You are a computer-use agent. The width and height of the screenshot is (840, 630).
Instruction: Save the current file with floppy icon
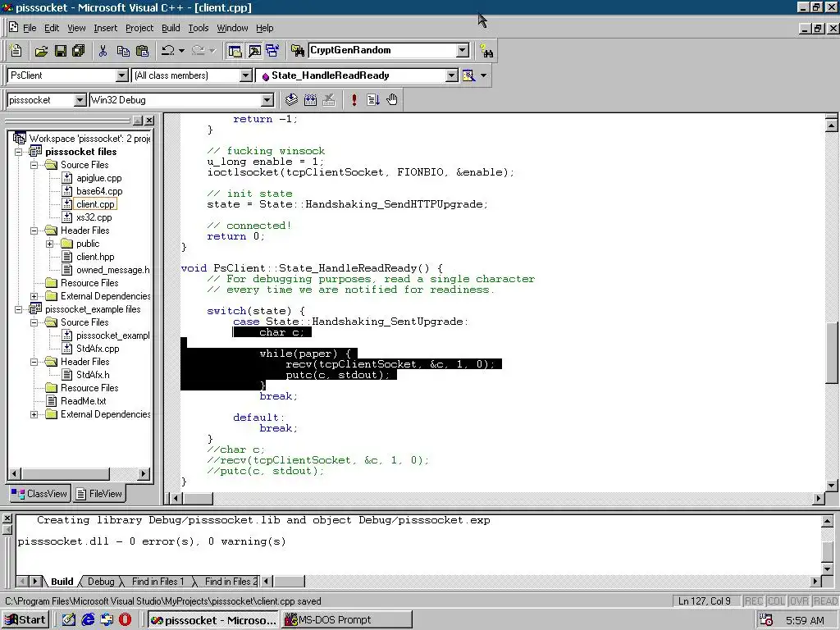pos(60,50)
